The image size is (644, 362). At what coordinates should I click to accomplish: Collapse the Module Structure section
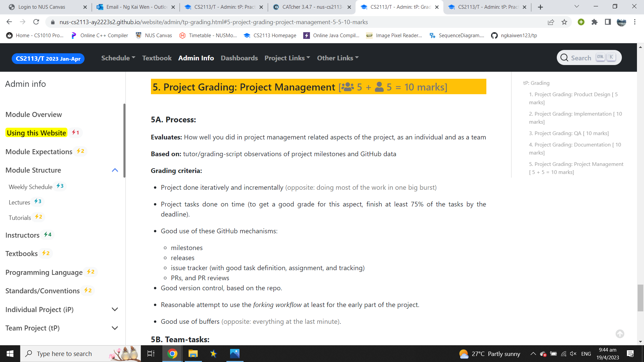(x=115, y=170)
